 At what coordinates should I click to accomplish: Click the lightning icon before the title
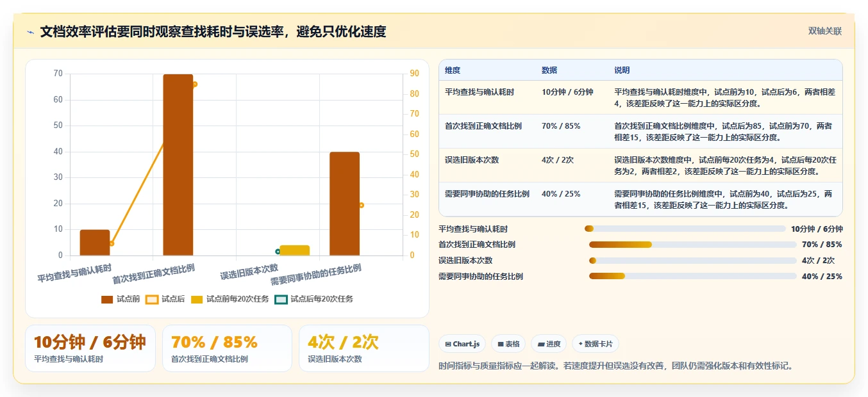30,32
